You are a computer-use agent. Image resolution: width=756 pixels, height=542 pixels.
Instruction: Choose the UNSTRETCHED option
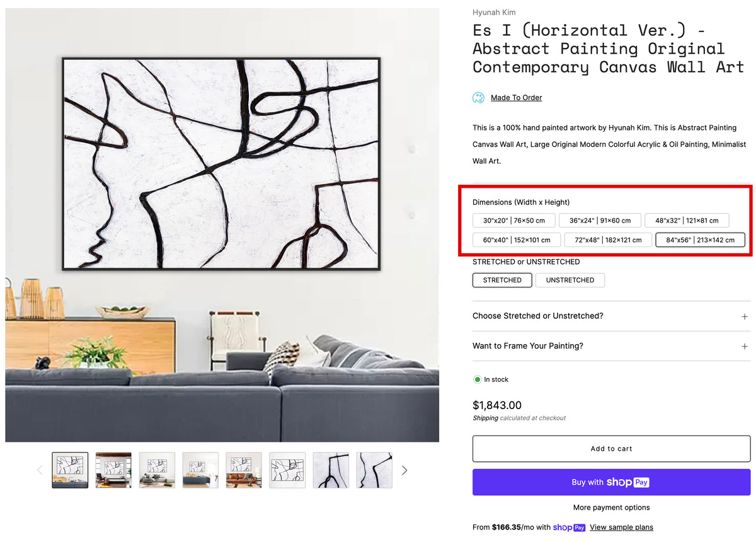[x=570, y=280]
